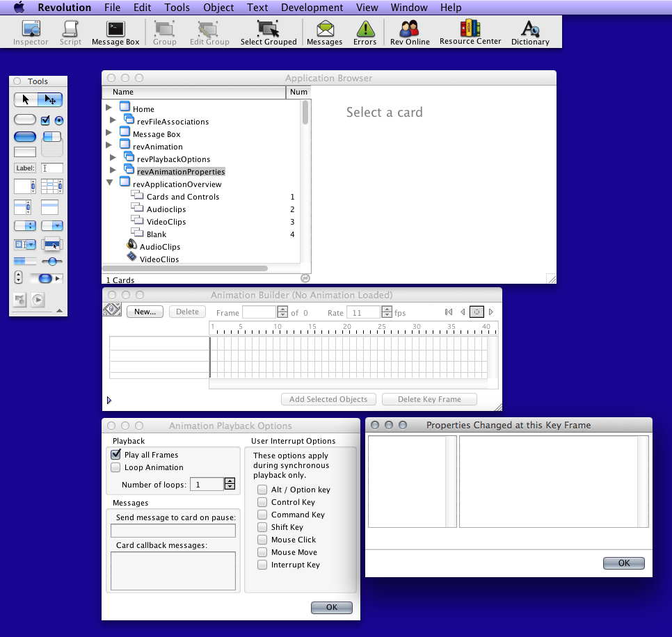The image size is (672, 637).
Task: Check the Shift Key interrupt option
Action: 262,527
